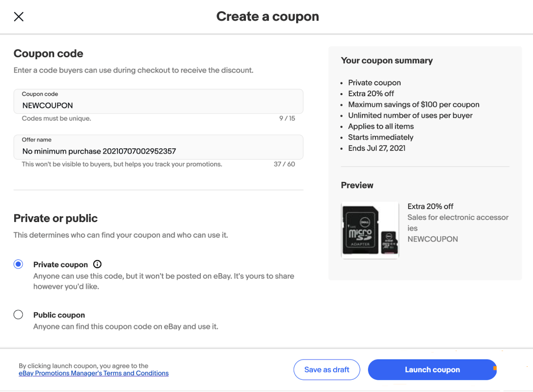This screenshot has width=533, height=392.
Task: Click the Private coupon info icon
Action: coord(97,264)
